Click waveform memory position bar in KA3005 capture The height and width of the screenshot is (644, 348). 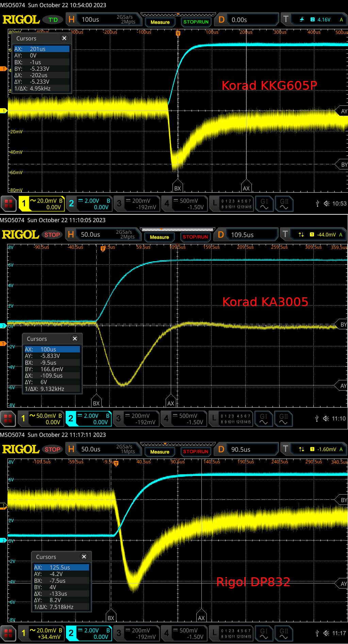point(177,230)
